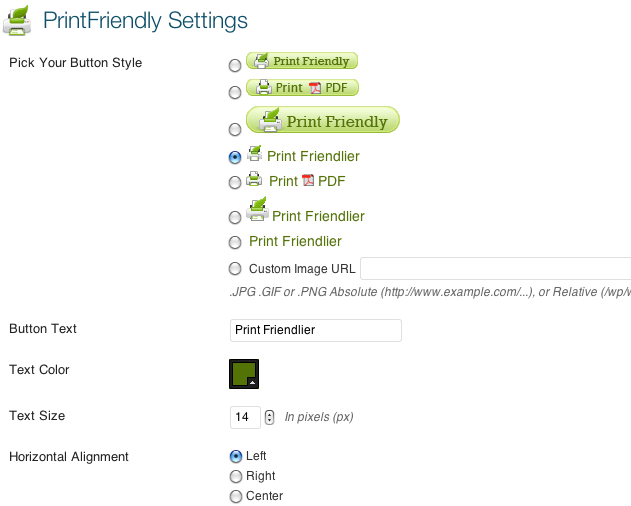Screen dimensions: 631x506
Task: Select the first Print Friendly button style radio
Action: tap(235, 65)
